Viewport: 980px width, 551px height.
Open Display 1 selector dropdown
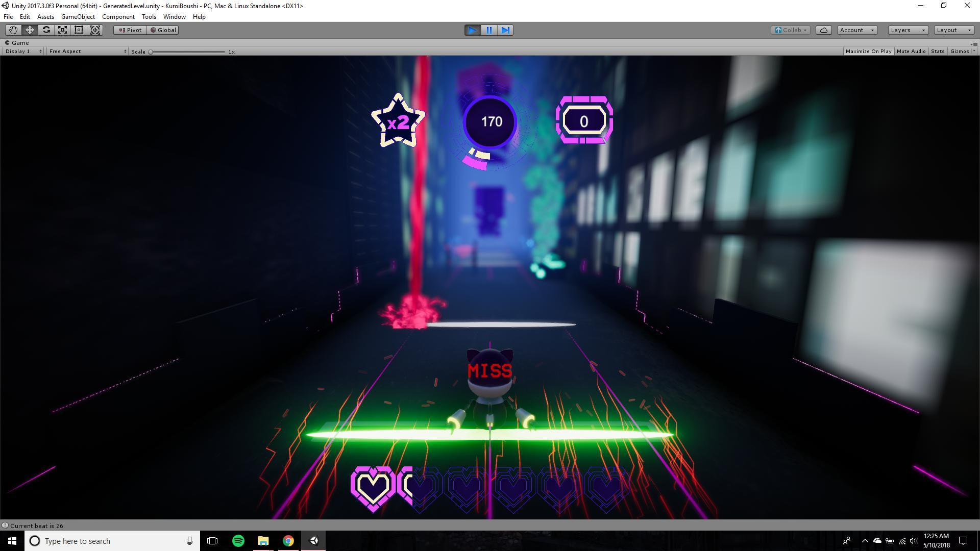(23, 51)
